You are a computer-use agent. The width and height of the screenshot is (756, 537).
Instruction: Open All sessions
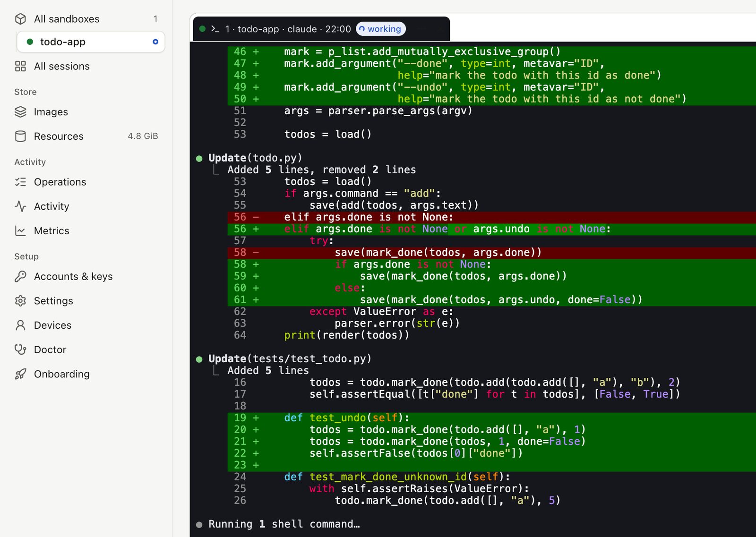pyautogui.click(x=86, y=66)
